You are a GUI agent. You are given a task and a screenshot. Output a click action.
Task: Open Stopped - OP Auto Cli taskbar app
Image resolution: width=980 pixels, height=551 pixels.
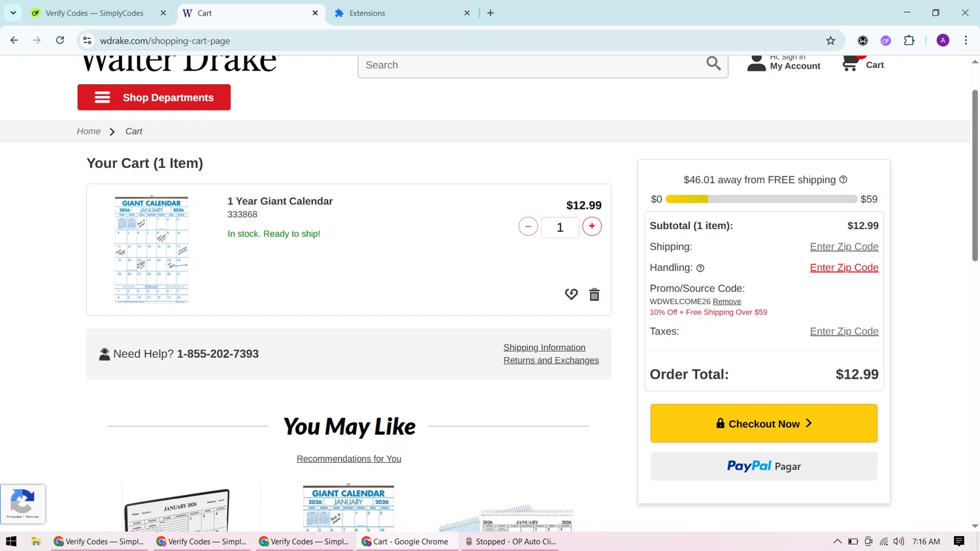point(510,541)
